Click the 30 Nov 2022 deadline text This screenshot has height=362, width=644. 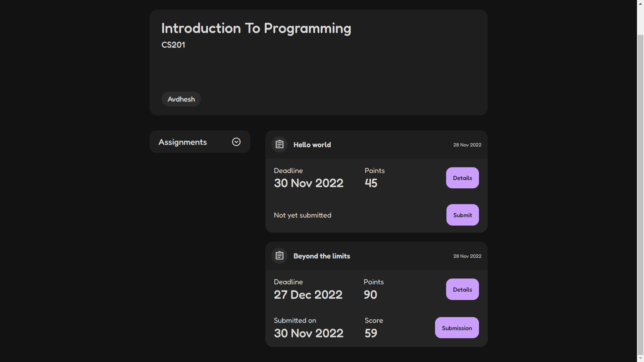(309, 183)
